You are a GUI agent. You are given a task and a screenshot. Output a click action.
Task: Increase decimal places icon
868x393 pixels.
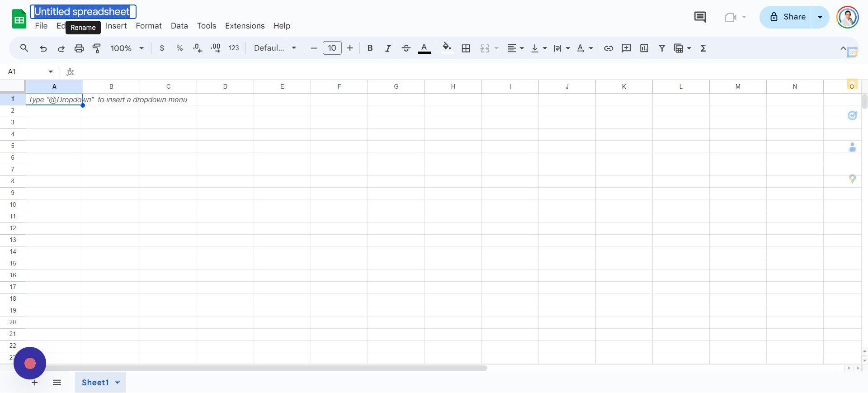coord(216,48)
